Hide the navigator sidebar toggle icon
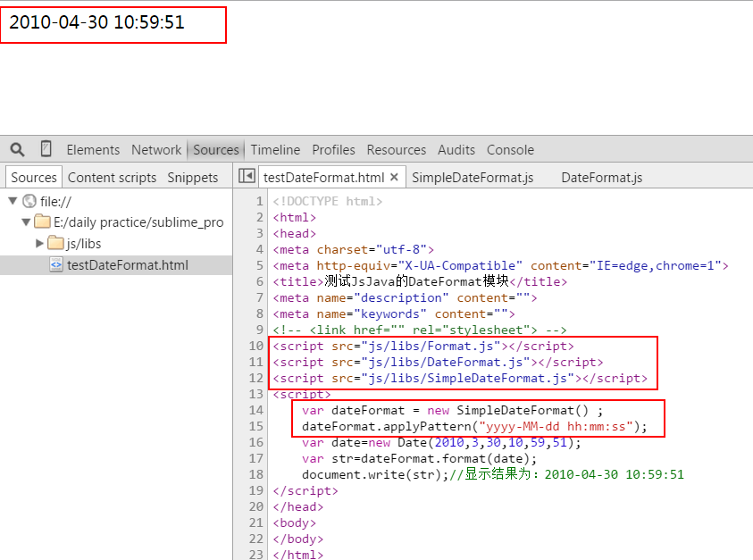The height and width of the screenshot is (560, 753). click(x=247, y=176)
